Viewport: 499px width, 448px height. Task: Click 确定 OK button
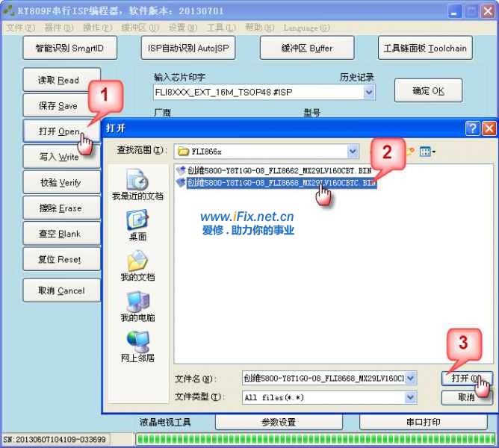(428, 90)
